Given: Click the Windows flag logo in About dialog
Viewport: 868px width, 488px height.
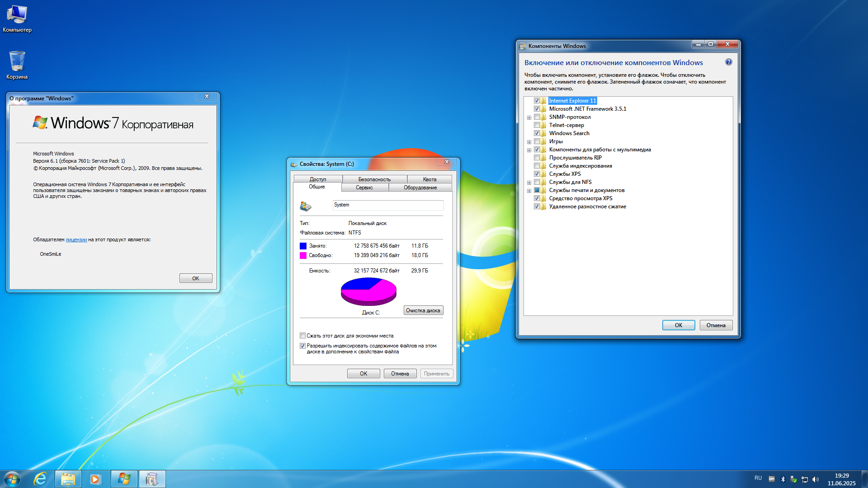Looking at the screenshot, I should (40, 122).
